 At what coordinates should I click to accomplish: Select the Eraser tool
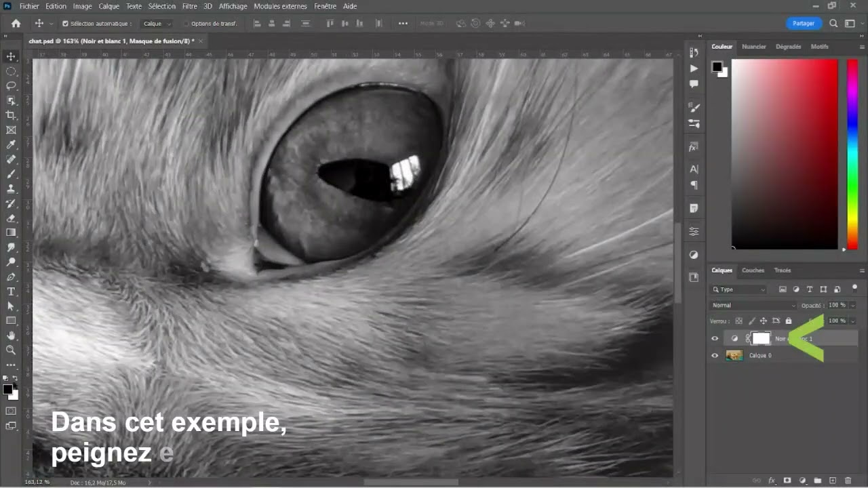pos(11,218)
